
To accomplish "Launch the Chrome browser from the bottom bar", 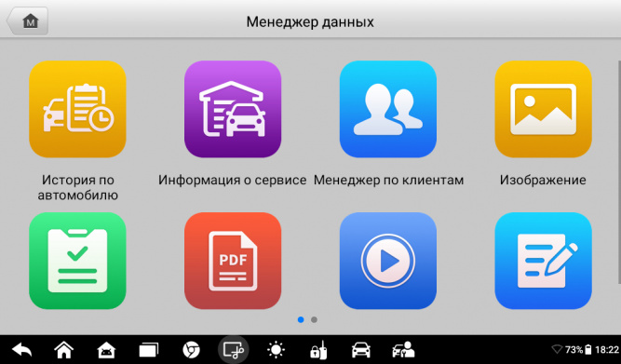I will click(191, 350).
